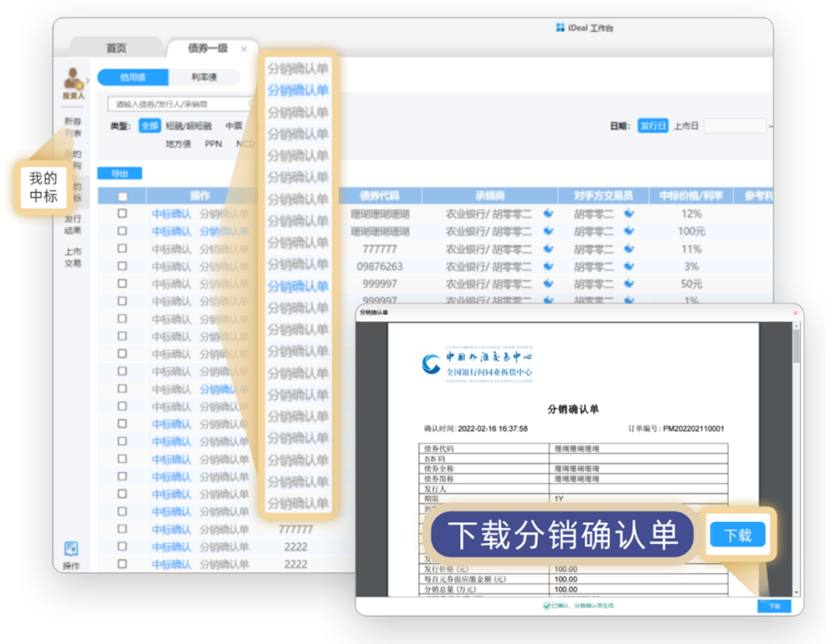This screenshot has height=644, width=825.
Task: Click the 导出 export button
Action: coord(119,173)
